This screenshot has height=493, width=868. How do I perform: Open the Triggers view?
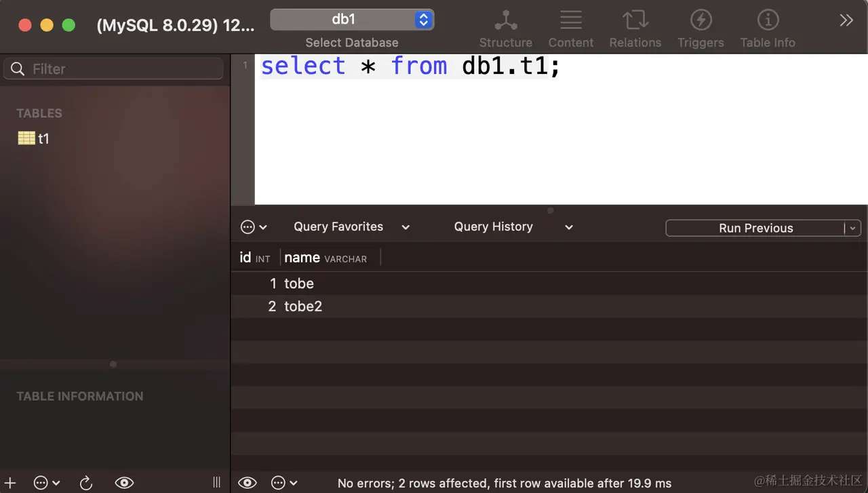[701, 29]
